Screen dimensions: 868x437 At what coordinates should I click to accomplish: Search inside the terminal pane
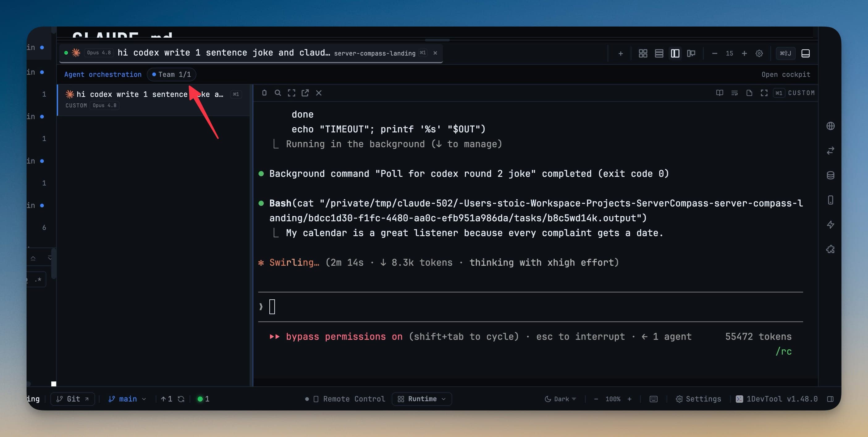278,93
